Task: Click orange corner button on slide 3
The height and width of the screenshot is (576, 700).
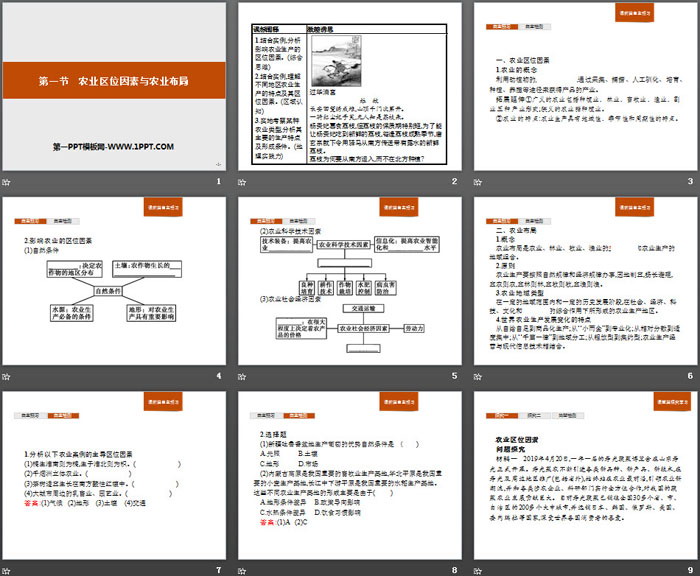Action: [634, 13]
